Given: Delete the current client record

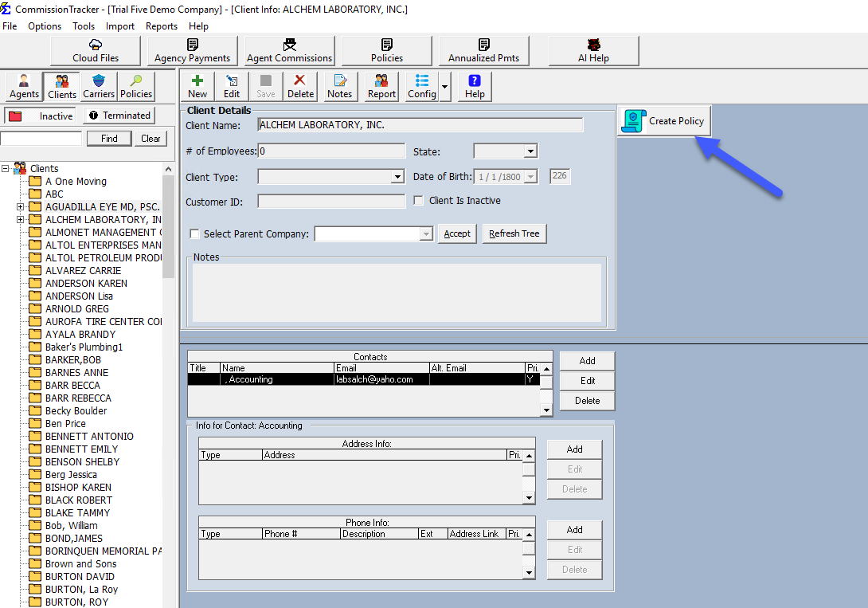Looking at the screenshot, I should pos(300,86).
